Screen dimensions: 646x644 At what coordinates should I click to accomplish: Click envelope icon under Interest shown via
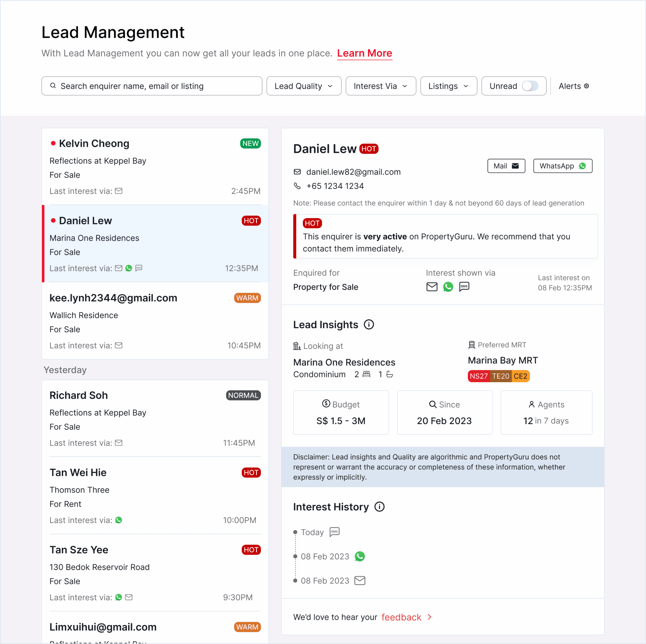point(432,287)
